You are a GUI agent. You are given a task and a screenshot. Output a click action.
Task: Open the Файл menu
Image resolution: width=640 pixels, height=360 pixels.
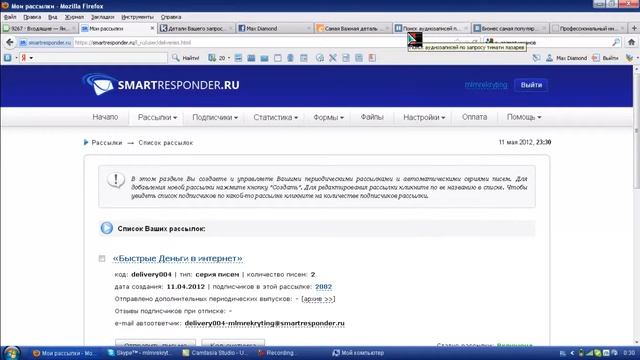10,17
